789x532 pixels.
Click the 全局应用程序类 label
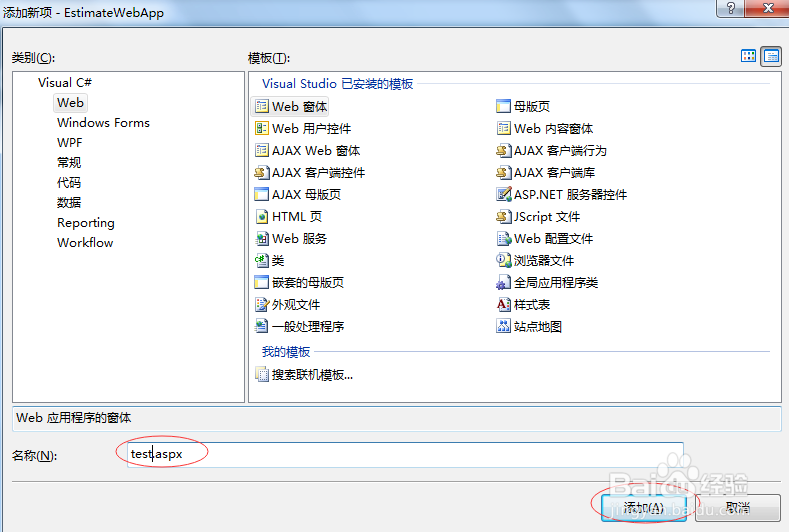coord(556,282)
